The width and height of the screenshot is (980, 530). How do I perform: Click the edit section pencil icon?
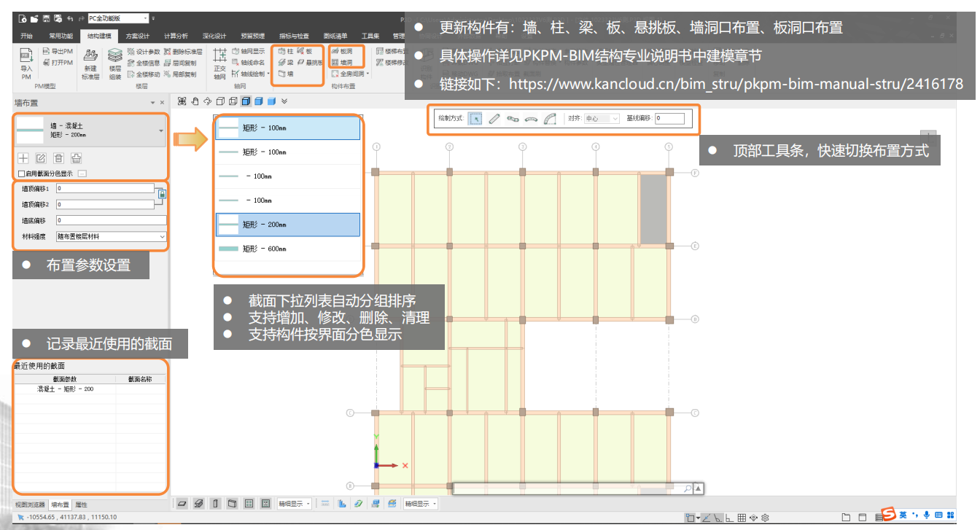pos(41,157)
